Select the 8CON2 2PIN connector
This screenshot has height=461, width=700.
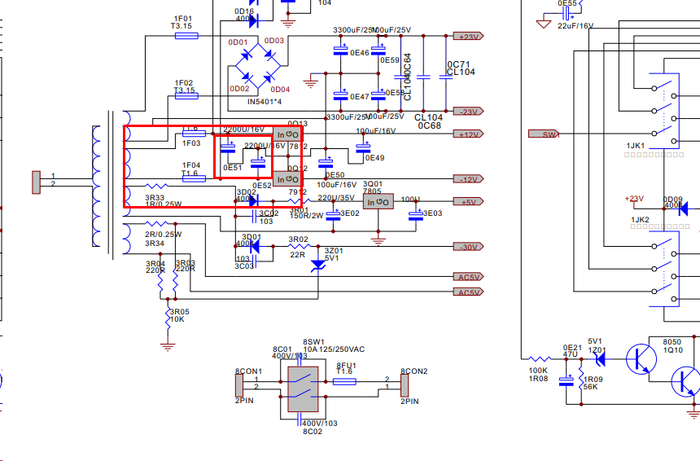tap(404, 386)
